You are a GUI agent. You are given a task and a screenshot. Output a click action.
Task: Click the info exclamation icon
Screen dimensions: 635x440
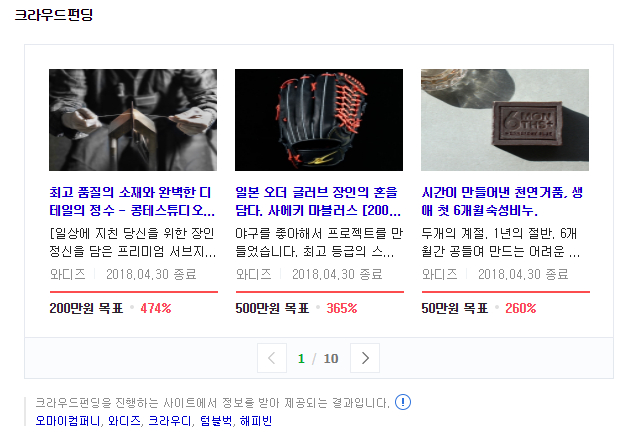pos(403,402)
